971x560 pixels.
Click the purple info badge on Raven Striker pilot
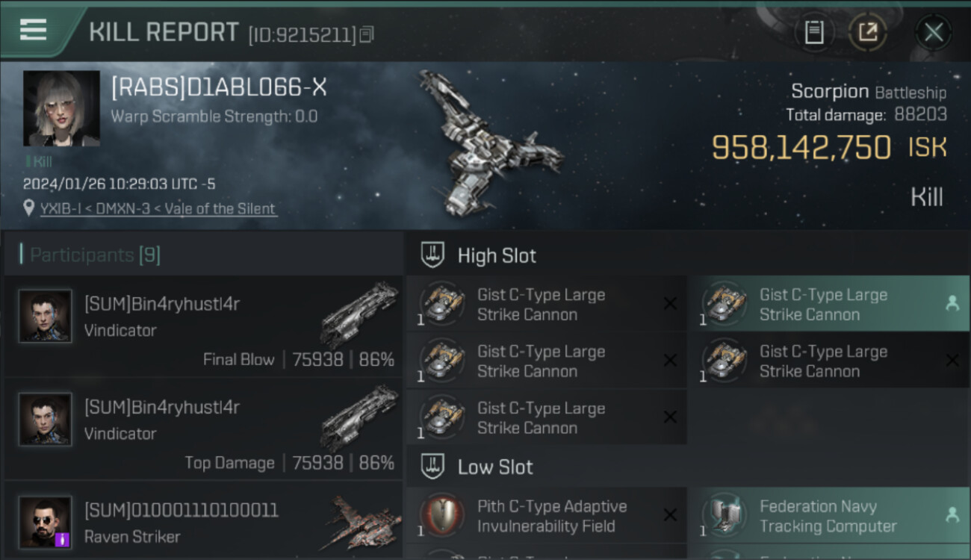[62, 539]
